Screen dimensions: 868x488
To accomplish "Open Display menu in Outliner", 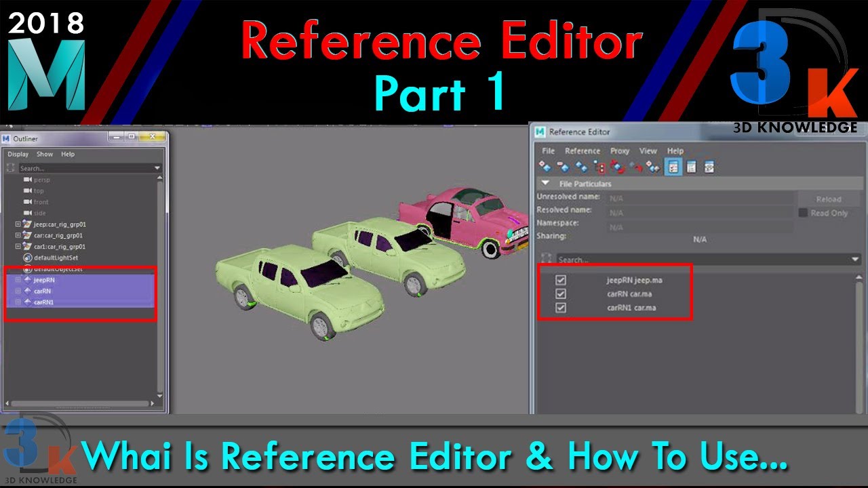I will tap(18, 155).
